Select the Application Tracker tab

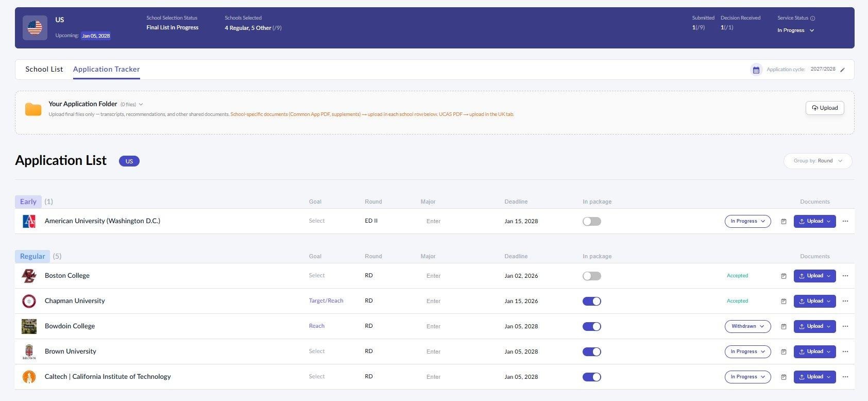pos(107,69)
